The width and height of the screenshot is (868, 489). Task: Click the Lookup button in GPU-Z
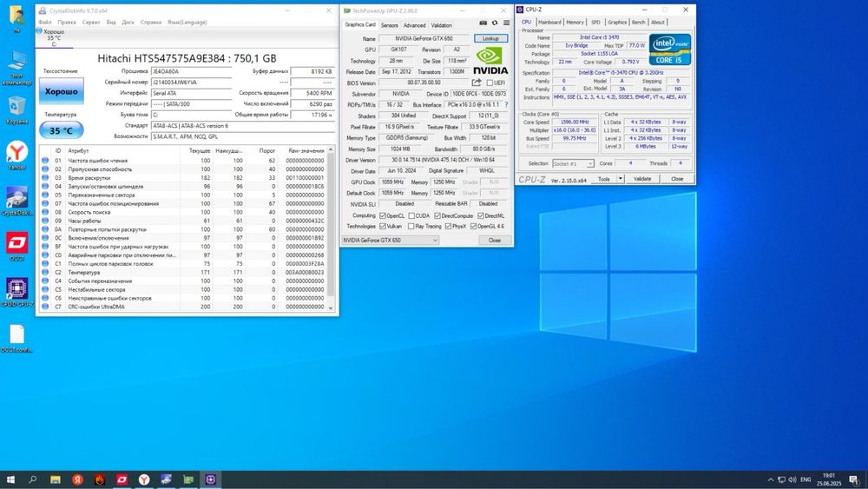[490, 38]
